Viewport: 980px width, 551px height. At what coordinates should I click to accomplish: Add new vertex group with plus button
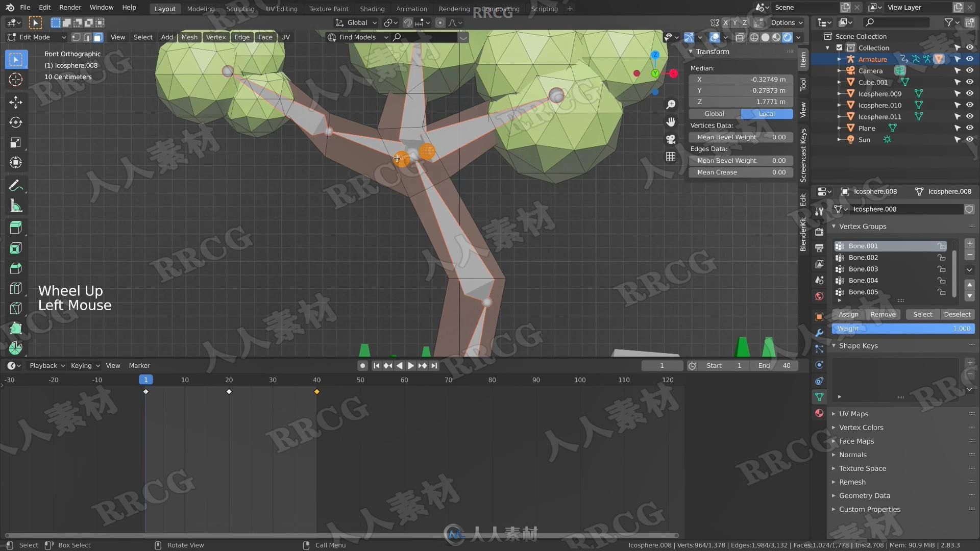pyautogui.click(x=970, y=243)
